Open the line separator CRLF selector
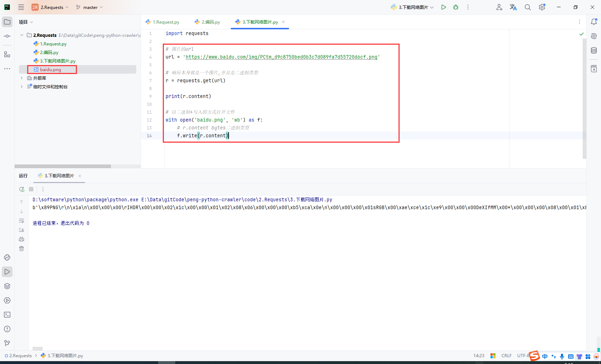The width and height of the screenshot is (601, 364). point(507,356)
